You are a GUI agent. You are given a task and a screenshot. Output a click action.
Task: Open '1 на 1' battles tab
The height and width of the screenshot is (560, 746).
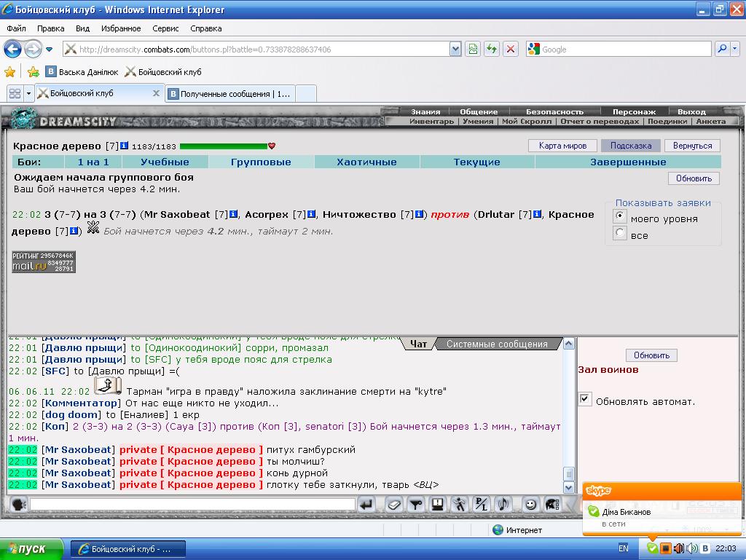tap(93, 162)
